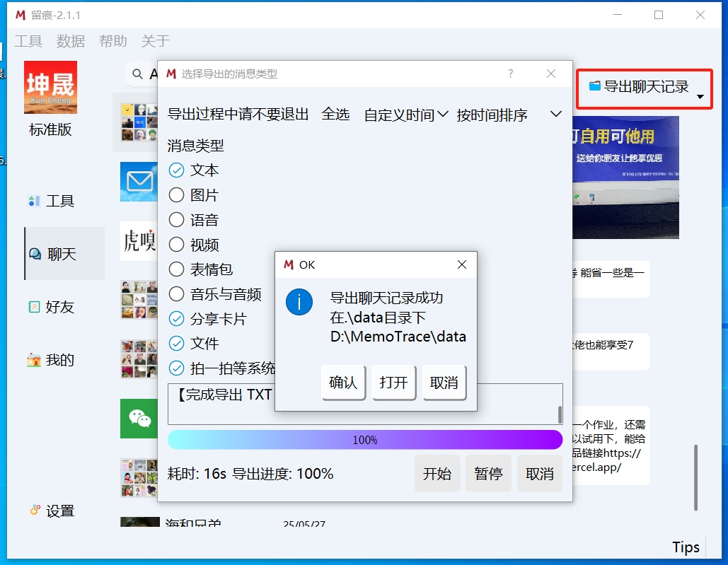Screen dimensions: 728x565
Task: Click the search magnifier icon
Action: [x=137, y=74]
